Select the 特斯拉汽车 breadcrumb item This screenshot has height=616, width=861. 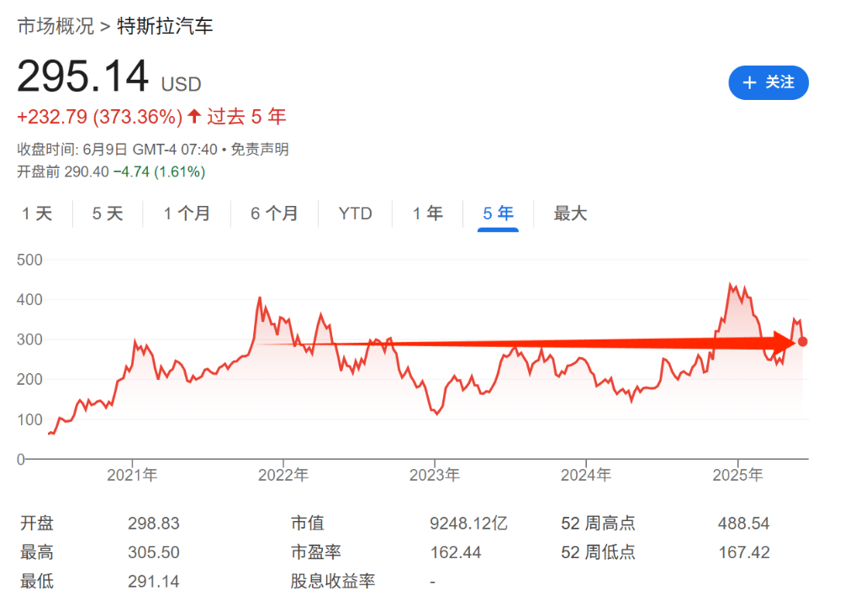(x=166, y=26)
